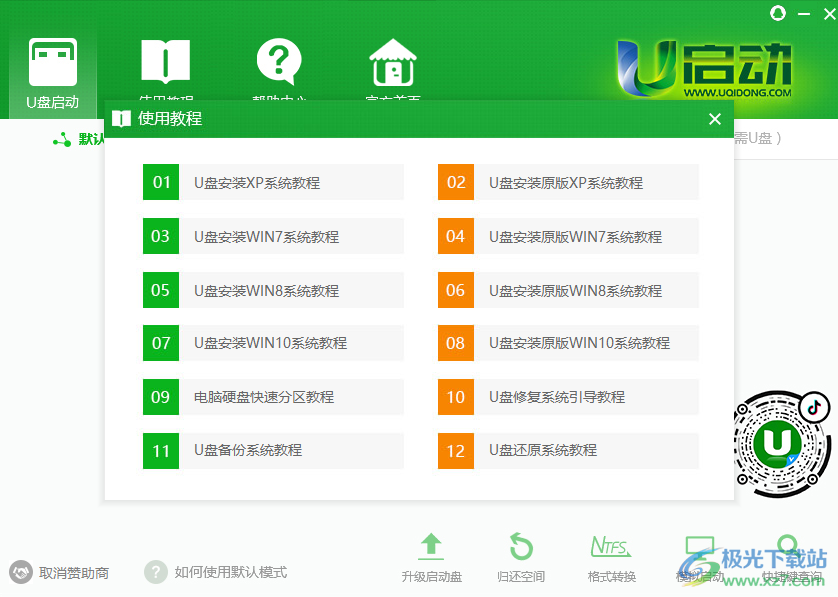The height and width of the screenshot is (597, 838).
Task: Click 取消赞助商 handshake button
Action: (59, 572)
